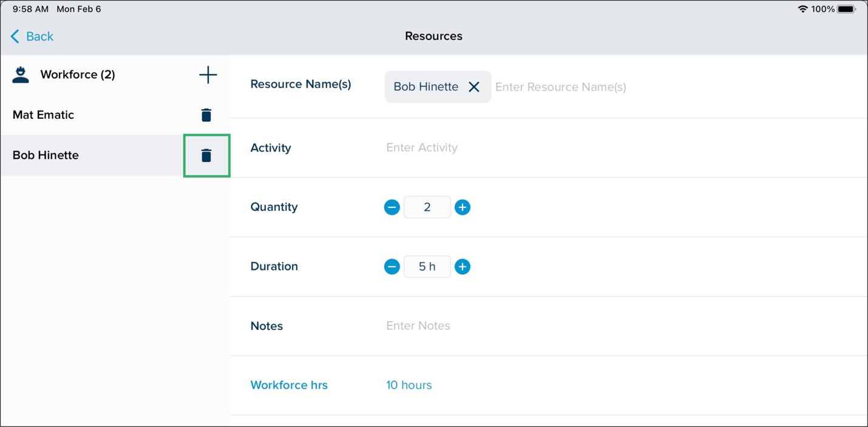Screen dimensions: 868x427
Task: Delete the Mat Ematic workforce entry
Action: 206,115
